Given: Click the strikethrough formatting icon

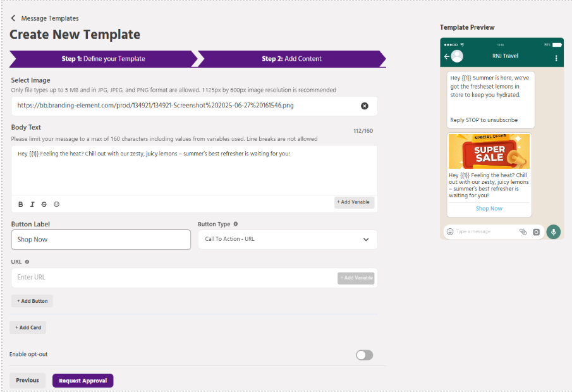Looking at the screenshot, I should pyautogui.click(x=44, y=204).
